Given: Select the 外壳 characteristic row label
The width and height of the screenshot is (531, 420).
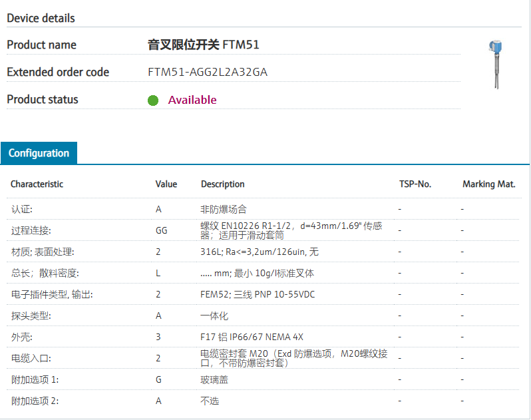Looking at the screenshot, I should (21, 337).
